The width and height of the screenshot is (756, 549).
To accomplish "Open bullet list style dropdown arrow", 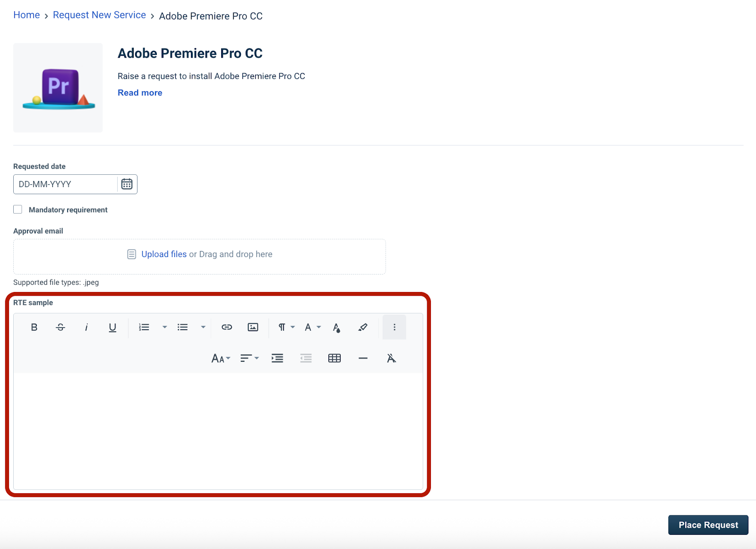I will click(203, 327).
